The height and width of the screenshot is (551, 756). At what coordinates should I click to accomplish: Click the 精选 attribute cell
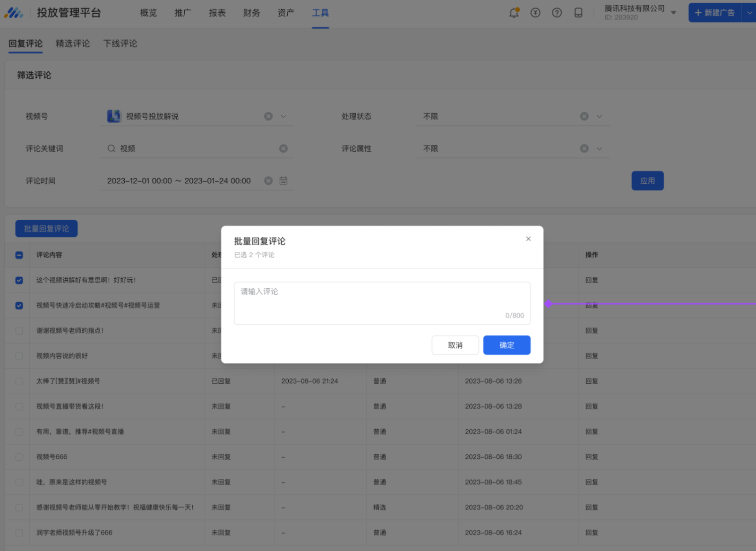coord(379,507)
